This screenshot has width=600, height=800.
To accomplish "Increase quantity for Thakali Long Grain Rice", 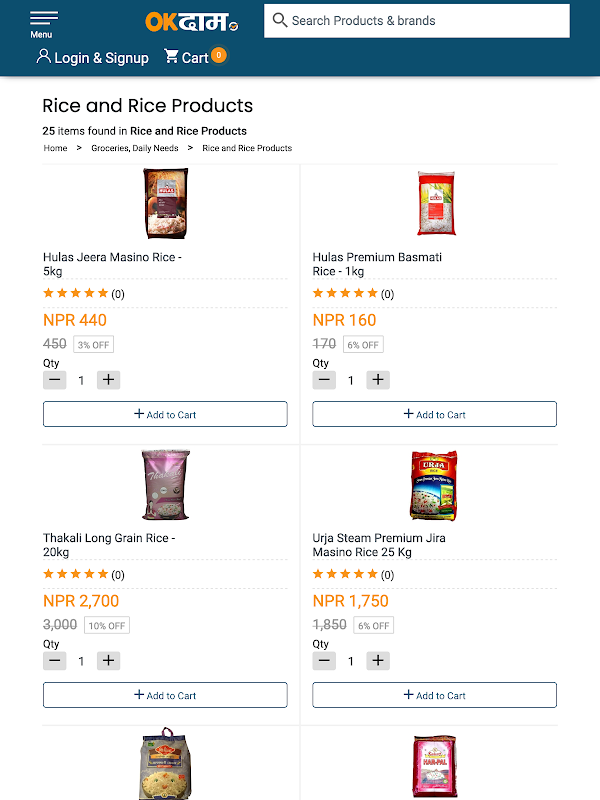I will coord(109,661).
